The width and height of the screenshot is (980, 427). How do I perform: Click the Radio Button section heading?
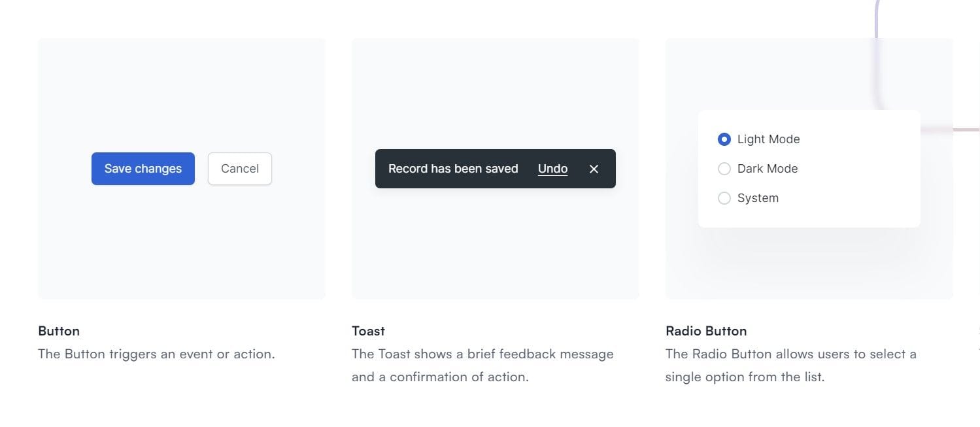pyautogui.click(x=706, y=331)
